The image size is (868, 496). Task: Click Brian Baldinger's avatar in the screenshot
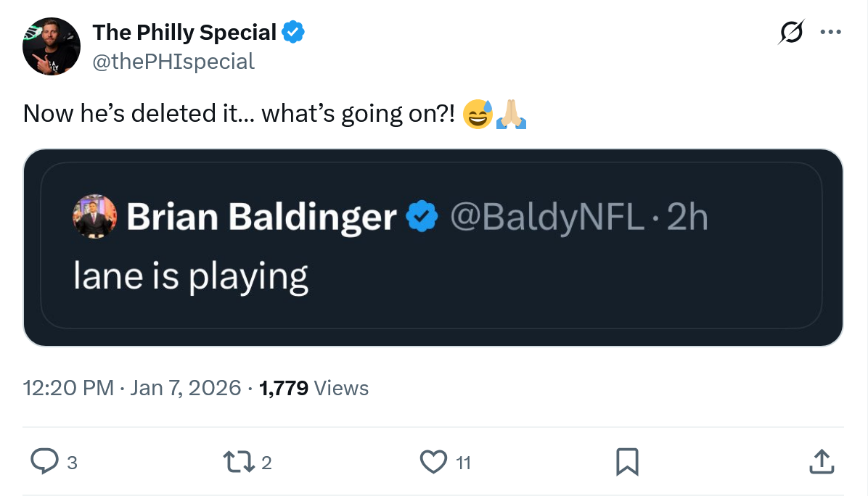click(95, 217)
